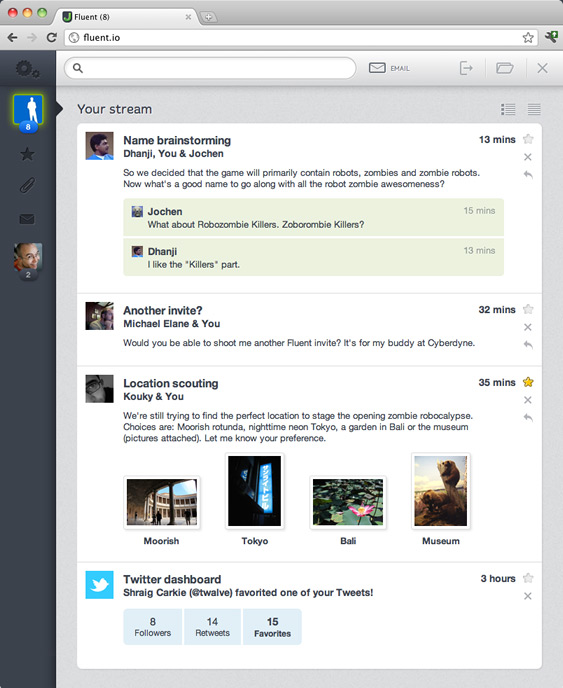Star the Another invite? conversation
Viewport: 563px width, 688px height.
tap(528, 309)
